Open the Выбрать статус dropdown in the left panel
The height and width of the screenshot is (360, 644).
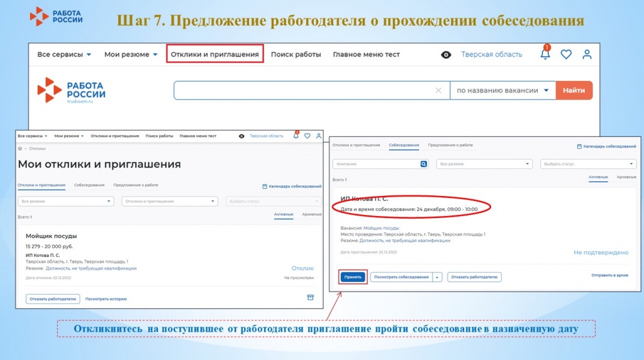(x=274, y=201)
